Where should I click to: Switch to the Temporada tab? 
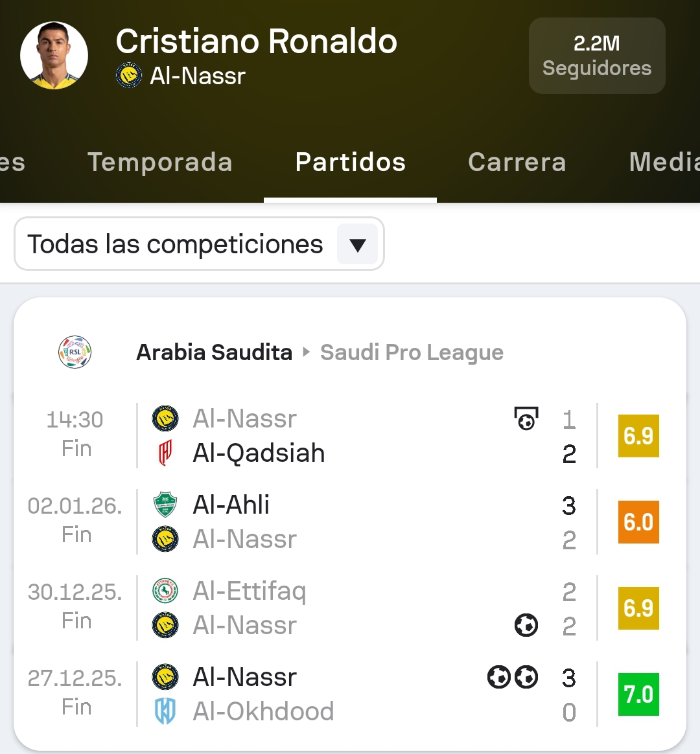[x=160, y=162]
